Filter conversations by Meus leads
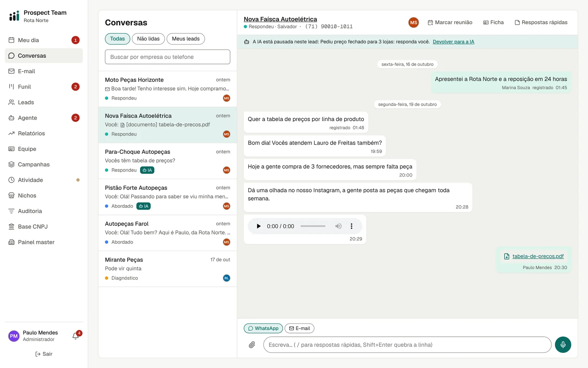 pos(186,39)
